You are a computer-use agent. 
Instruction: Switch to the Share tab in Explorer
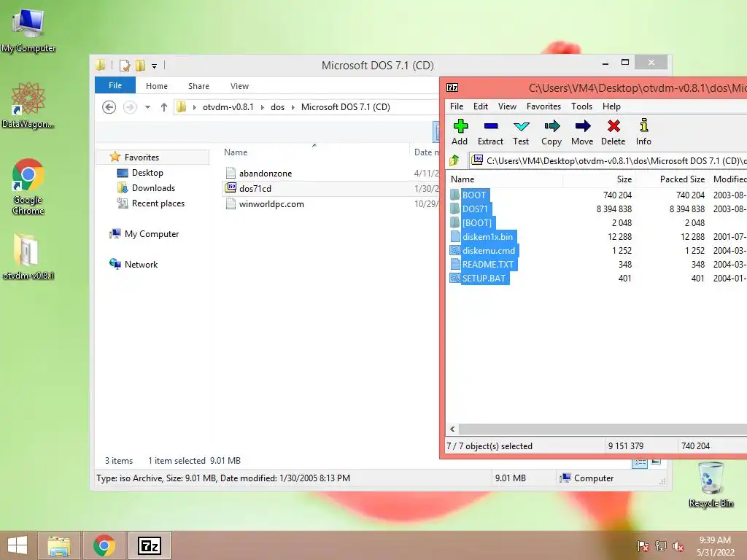tap(198, 86)
